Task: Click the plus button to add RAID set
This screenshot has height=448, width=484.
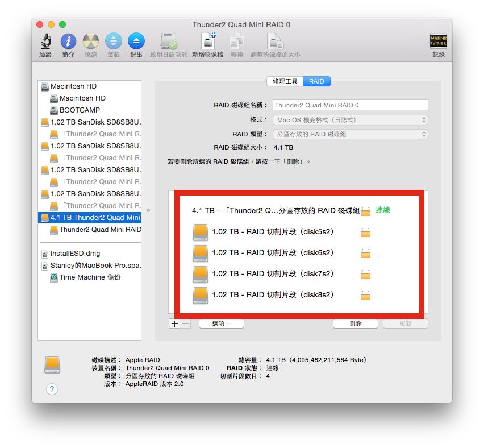Action: [174, 323]
